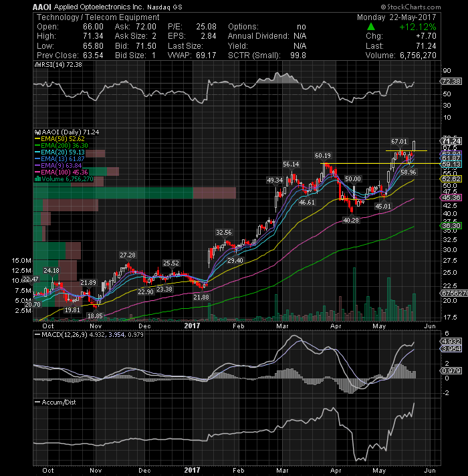Screen dimensions: 468x476
Task: Click the Volume value 6,756,270 in header
Action: [x=418, y=55]
